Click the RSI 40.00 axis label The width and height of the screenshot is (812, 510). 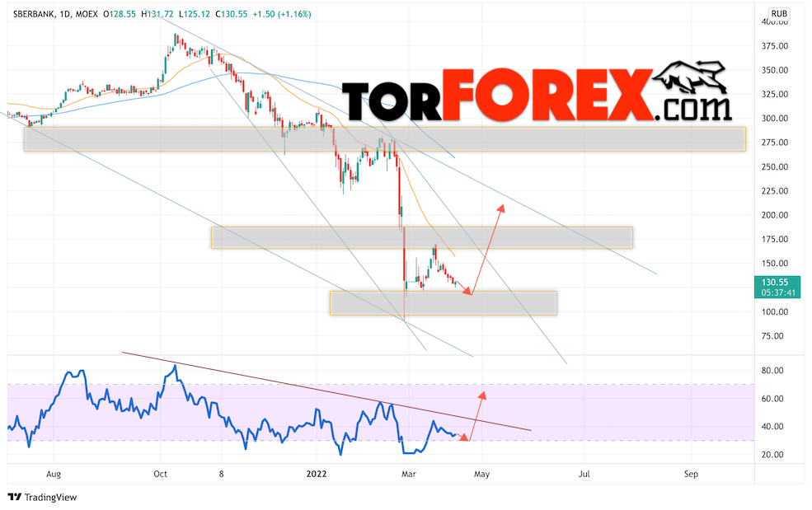(x=772, y=427)
